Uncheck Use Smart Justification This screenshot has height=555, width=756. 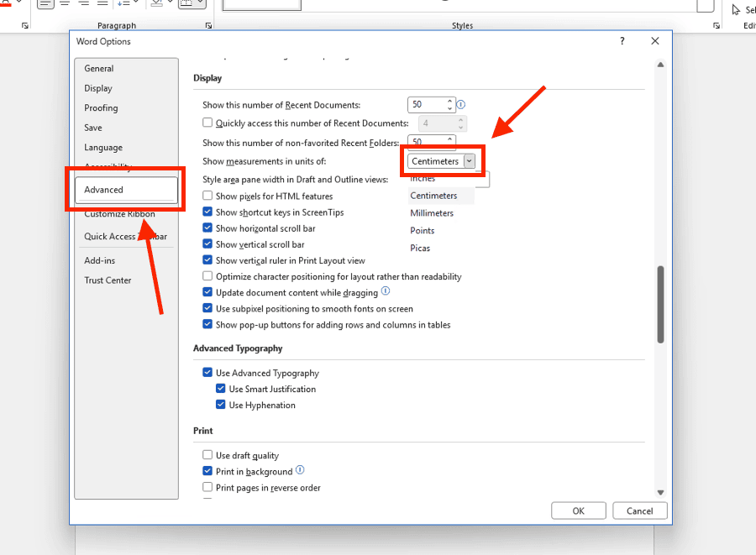220,388
